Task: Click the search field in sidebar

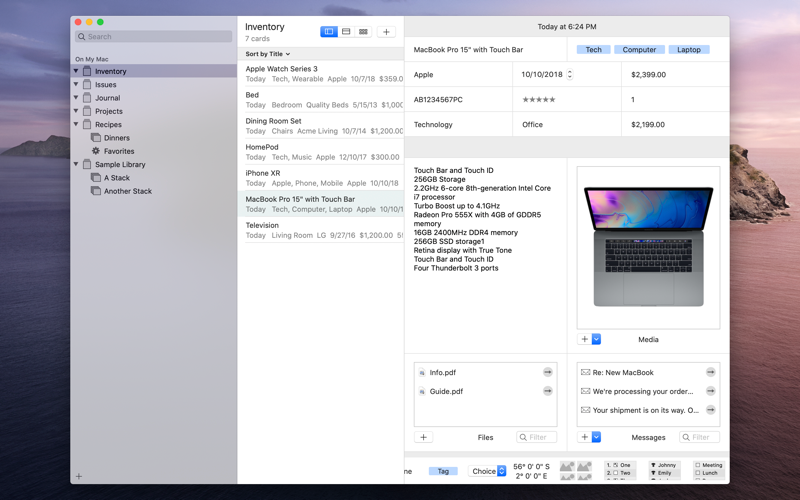Action: point(154,37)
